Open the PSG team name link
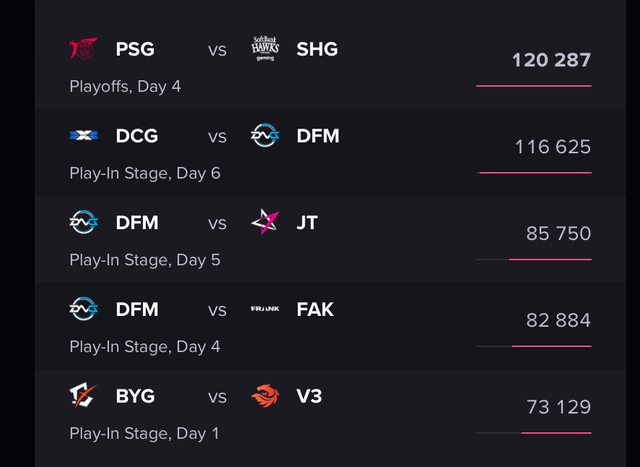 click(135, 49)
